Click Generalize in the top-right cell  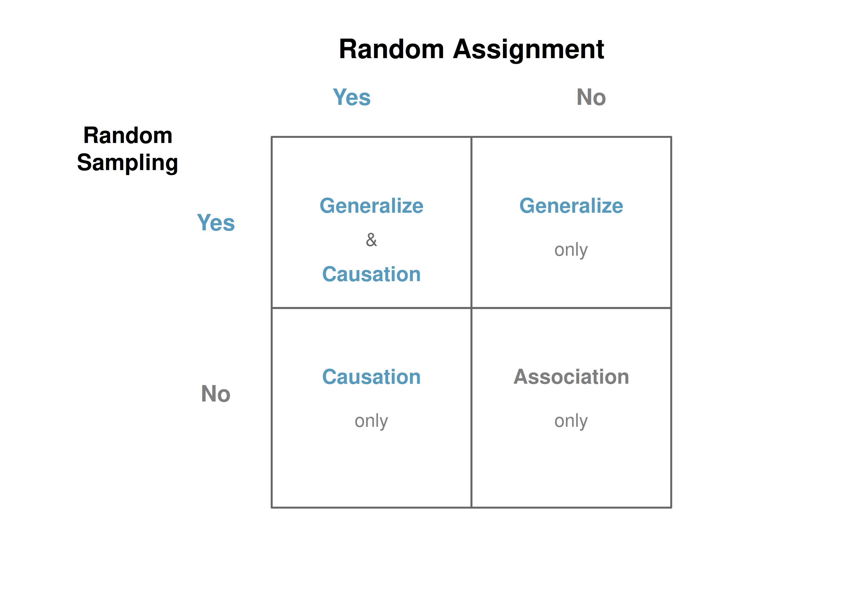pyautogui.click(x=571, y=206)
